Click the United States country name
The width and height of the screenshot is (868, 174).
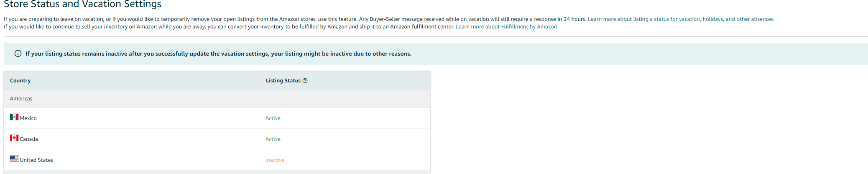click(36, 160)
